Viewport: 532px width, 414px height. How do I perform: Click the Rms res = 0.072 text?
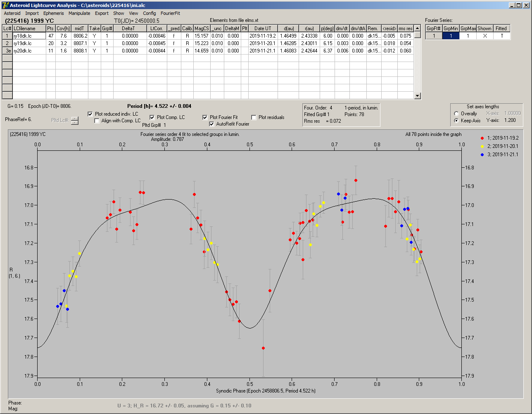tap(323, 121)
